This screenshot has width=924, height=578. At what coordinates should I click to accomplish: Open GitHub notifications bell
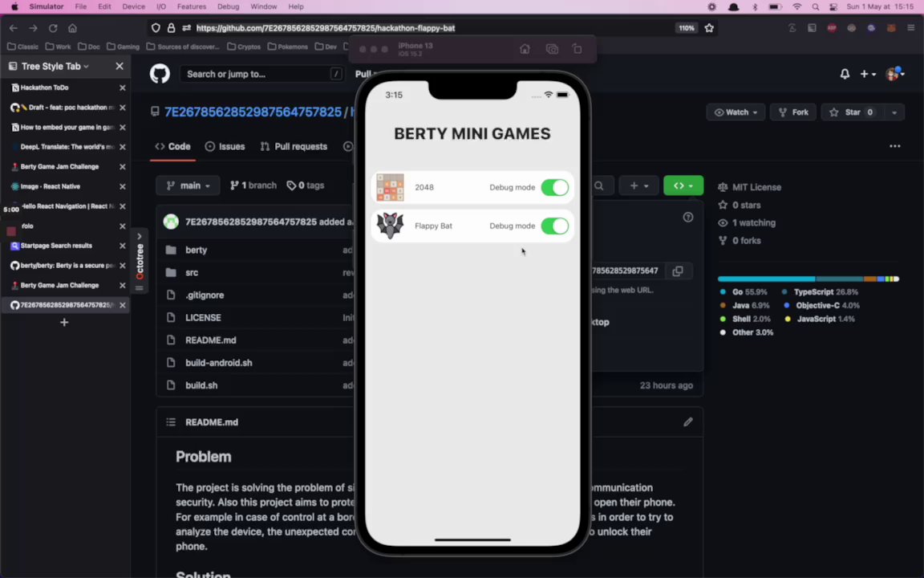845,74
